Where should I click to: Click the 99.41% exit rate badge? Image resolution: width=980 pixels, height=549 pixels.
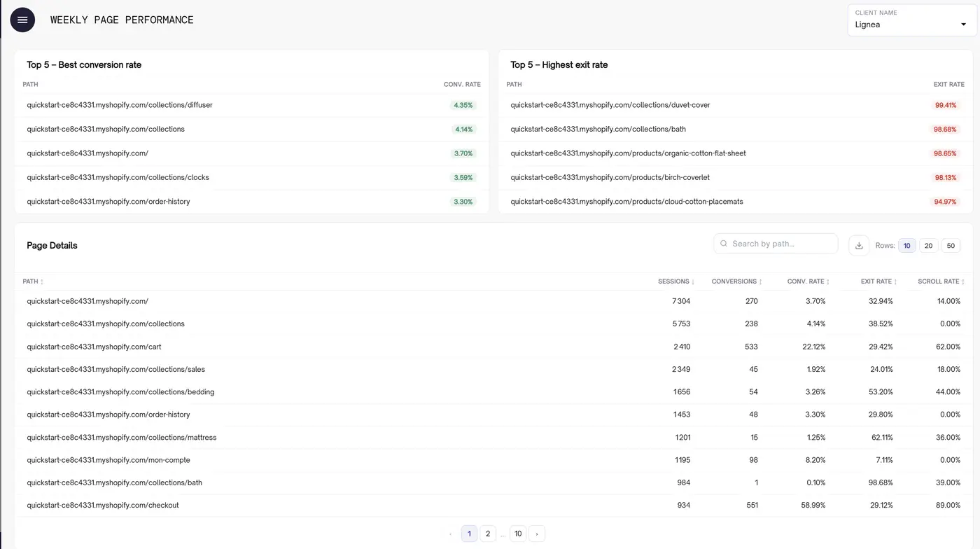pos(946,105)
